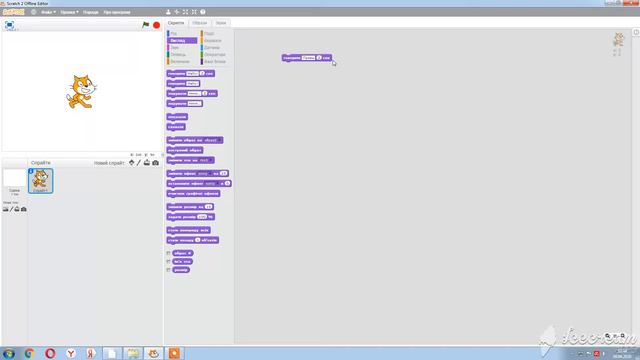Expand the help panel on the right edge
Image resolution: width=640 pixels, height=360 pixels.
pyautogui.click(x=636, y=32)
